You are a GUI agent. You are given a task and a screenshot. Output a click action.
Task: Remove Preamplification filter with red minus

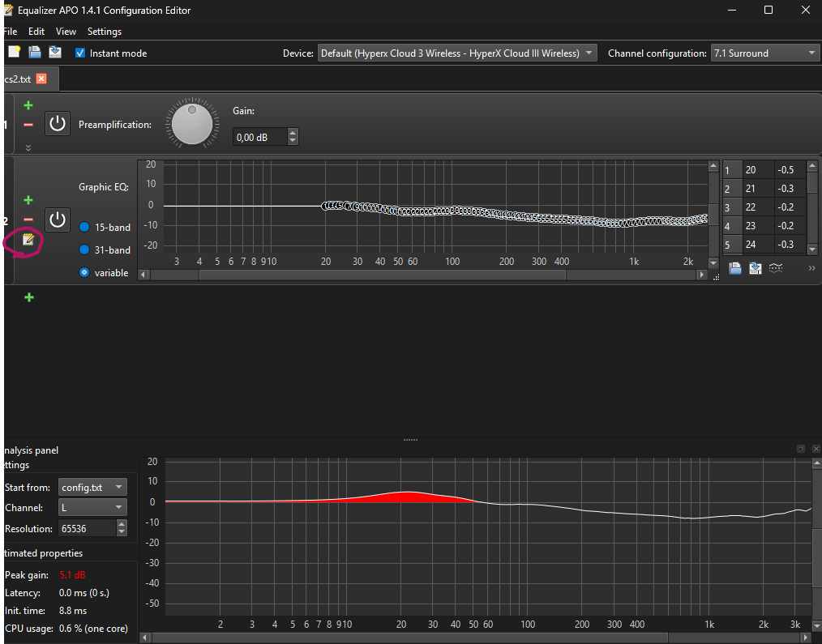tap(28, 125)
